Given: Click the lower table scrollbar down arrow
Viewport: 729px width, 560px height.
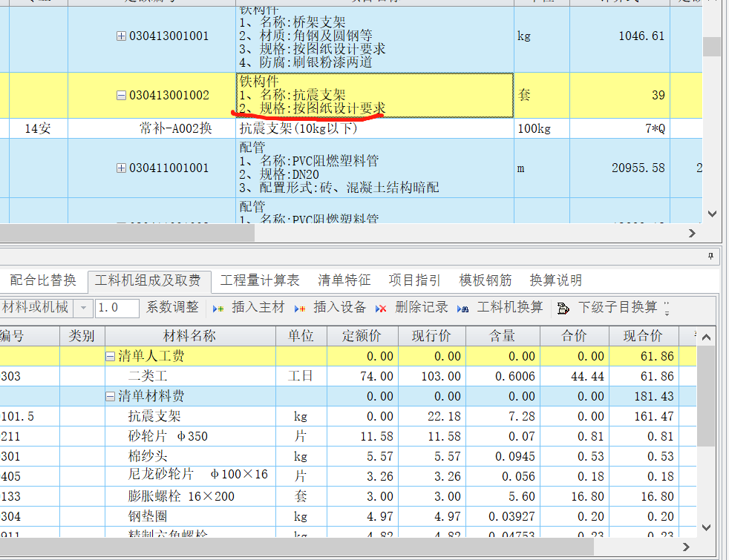Looking at the screenshot, I should 706,527.
